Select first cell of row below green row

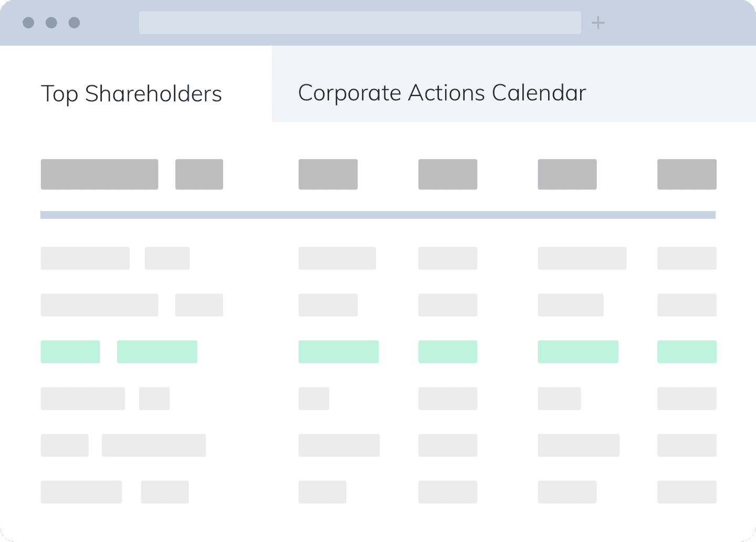(83, 398)
